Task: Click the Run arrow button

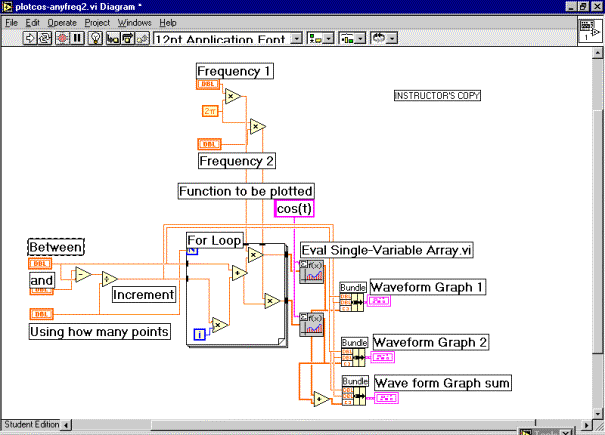Action: (x=30, y=38)
